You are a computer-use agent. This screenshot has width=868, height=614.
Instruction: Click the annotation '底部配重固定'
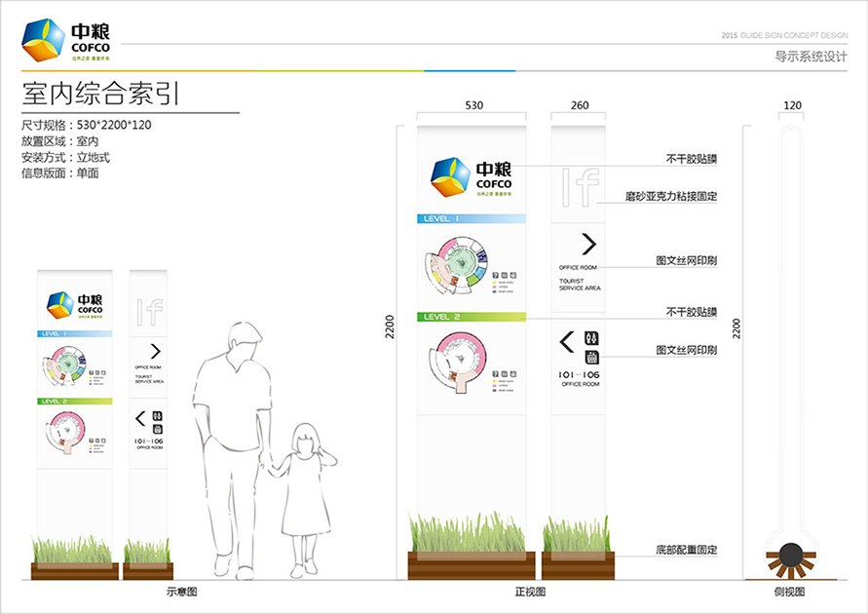point(687,550)
